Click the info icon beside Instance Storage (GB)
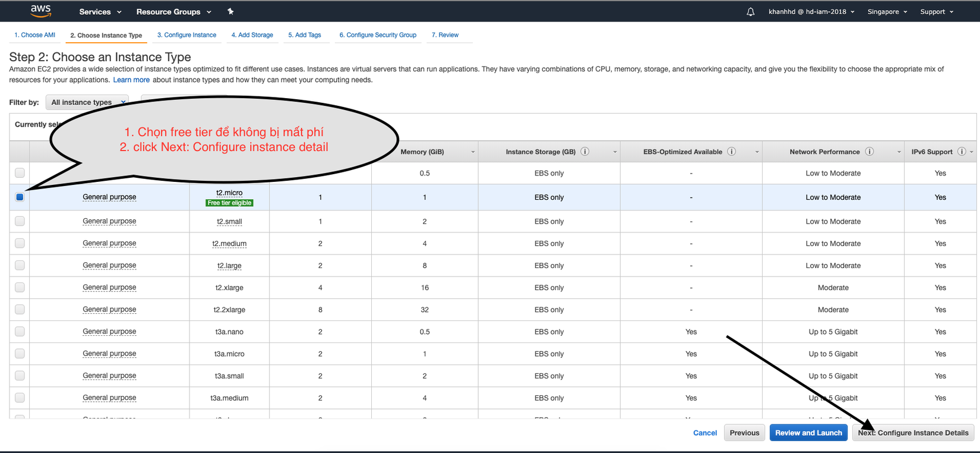 pyautogui.click(x=585, y=152)
